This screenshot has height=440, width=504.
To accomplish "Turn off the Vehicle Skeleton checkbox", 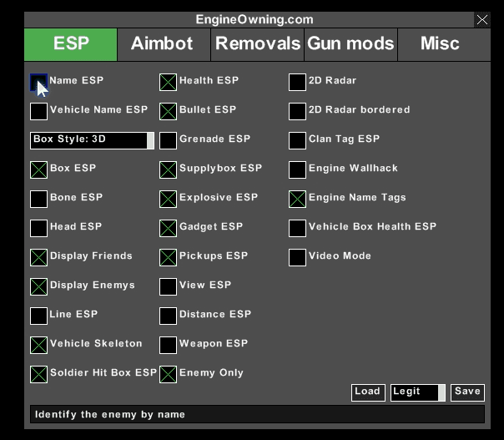I will point(39,345).
